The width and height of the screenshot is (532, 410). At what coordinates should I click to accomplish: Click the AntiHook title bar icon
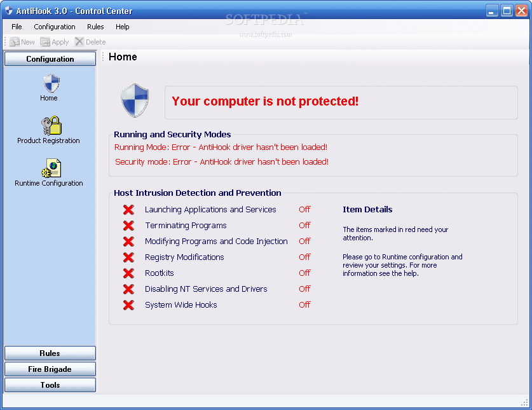click(9, 11)
